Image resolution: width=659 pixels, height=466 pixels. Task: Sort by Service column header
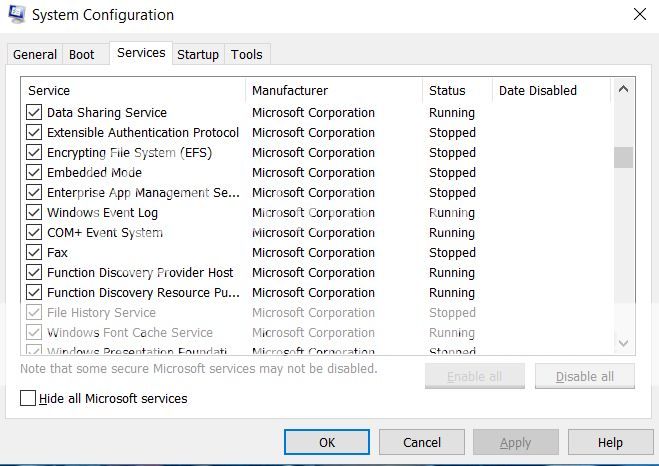coord(133,90)
